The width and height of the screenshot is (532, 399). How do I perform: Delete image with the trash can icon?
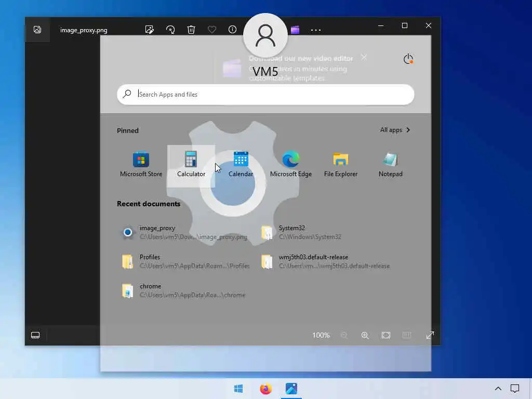[x=191, y=30]
